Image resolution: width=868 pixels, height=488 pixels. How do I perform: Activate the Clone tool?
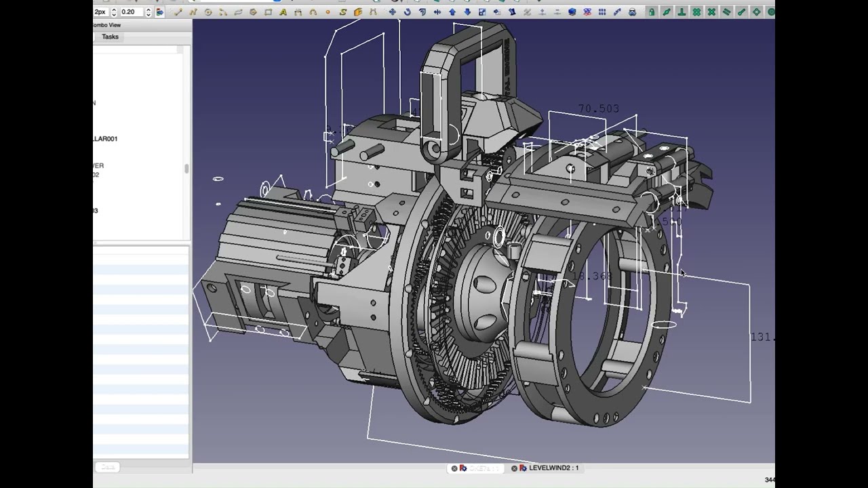tap(631, 12)
